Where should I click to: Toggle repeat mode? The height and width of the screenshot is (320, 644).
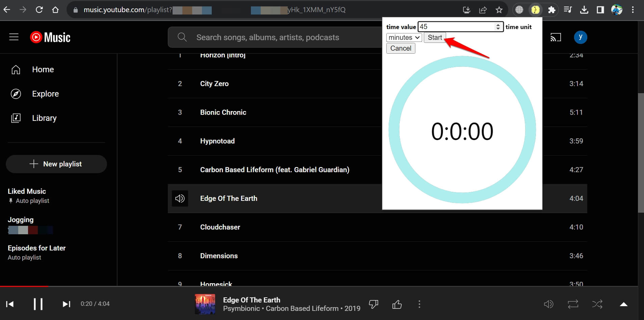573,304
